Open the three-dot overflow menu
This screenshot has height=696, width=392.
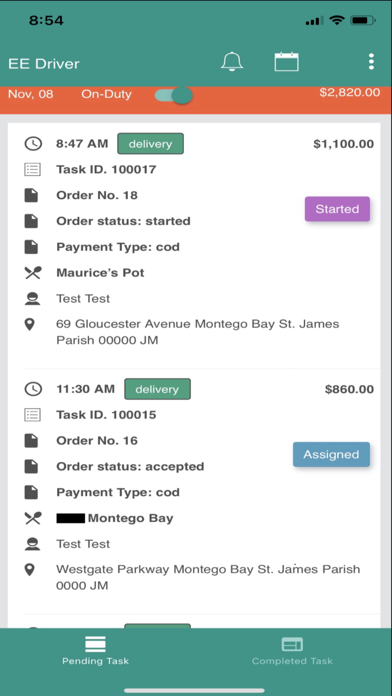tap(371, 62)
